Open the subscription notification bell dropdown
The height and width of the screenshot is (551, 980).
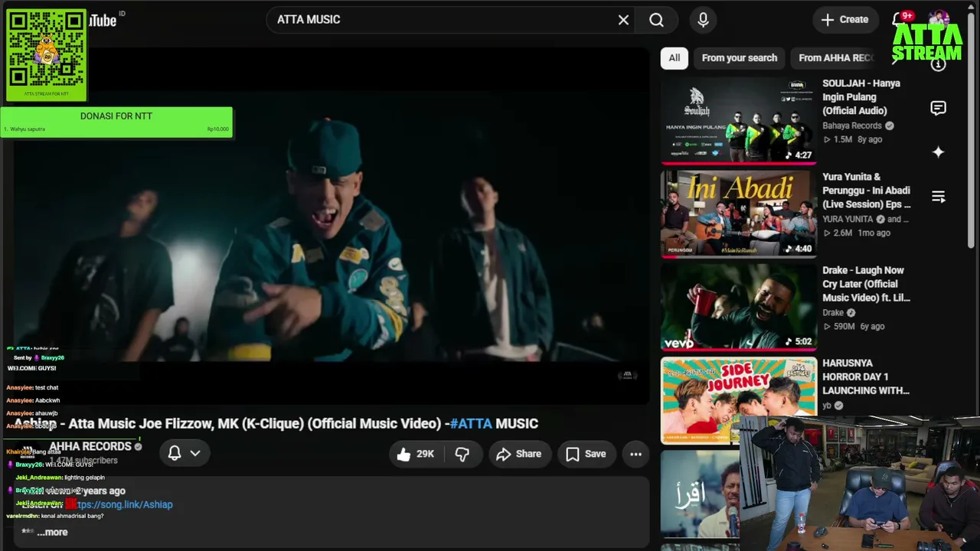point(184,453)
